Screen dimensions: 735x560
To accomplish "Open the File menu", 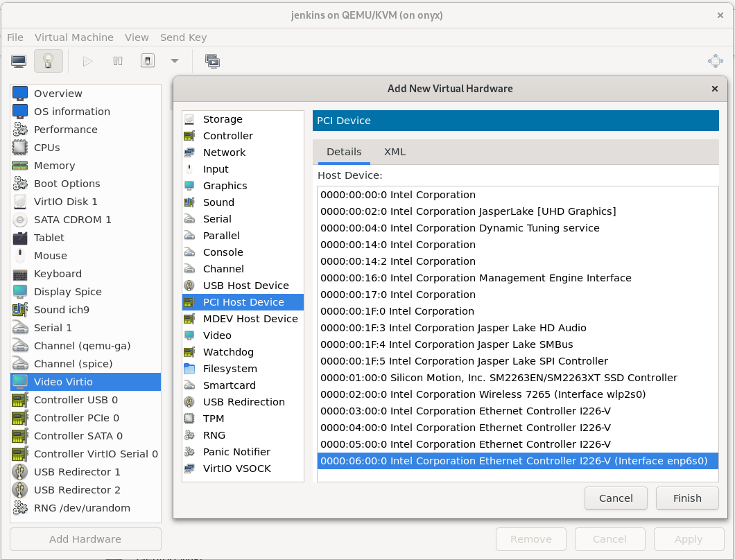I will tap(15, 37).
